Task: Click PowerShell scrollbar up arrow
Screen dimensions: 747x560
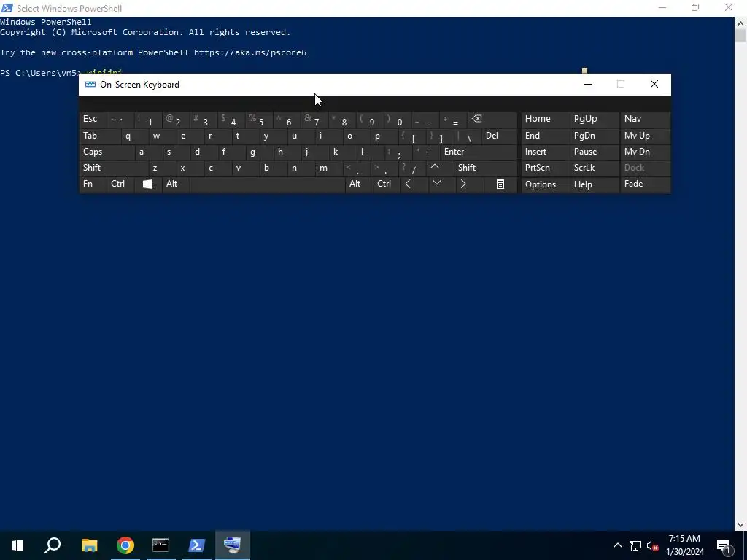Action: coord(740,23)
